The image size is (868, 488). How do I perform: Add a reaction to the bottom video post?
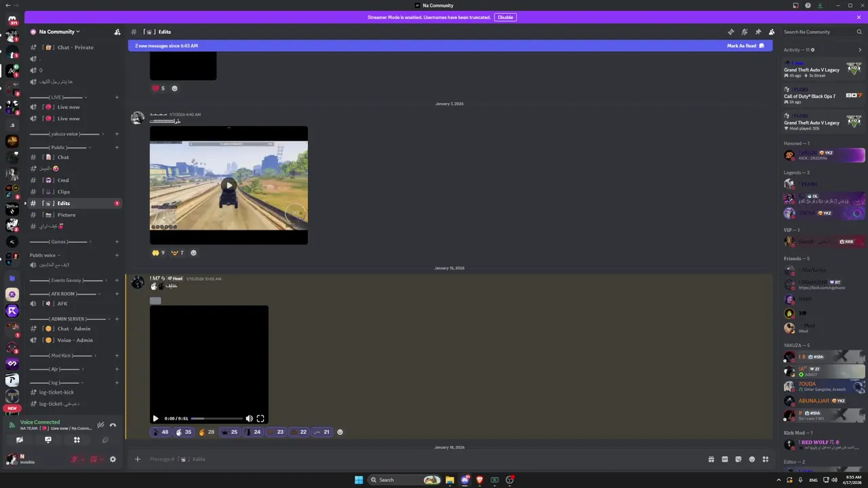(x=340, y=432)
